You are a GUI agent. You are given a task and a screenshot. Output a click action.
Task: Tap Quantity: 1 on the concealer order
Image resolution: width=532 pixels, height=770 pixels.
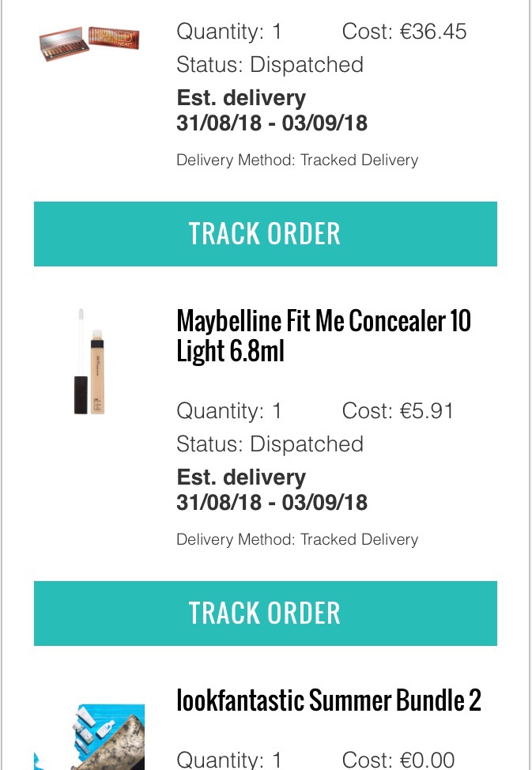229,411
